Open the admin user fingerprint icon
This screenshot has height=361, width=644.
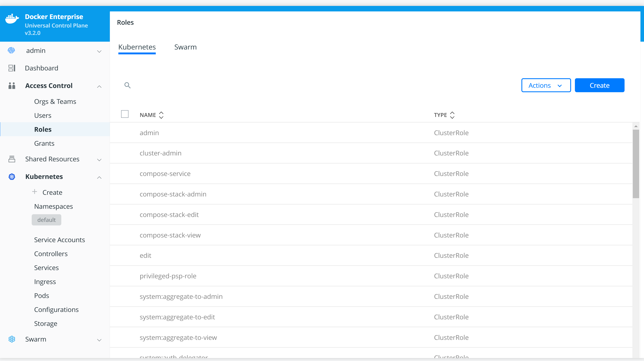[x=11, y=50]
